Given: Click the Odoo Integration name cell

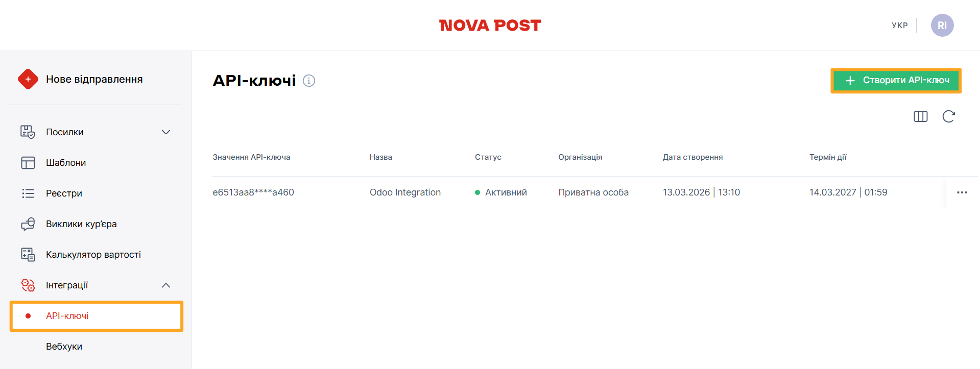Looking at the screenshot, I should (x=405, y=192).
